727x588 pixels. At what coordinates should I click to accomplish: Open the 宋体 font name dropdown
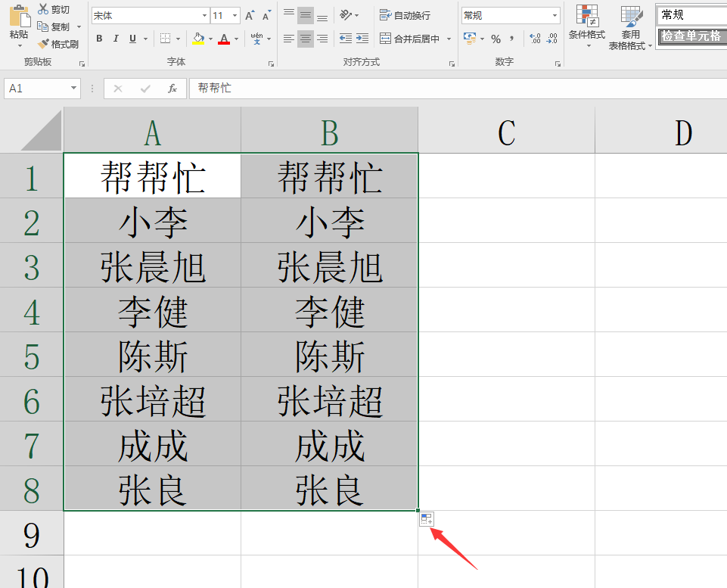tap(204, 15)
